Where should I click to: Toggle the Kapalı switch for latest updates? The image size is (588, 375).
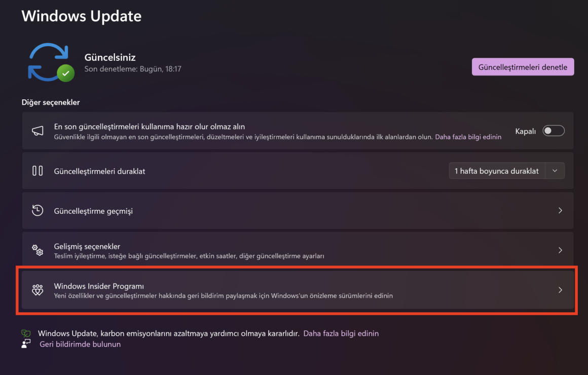554,131
